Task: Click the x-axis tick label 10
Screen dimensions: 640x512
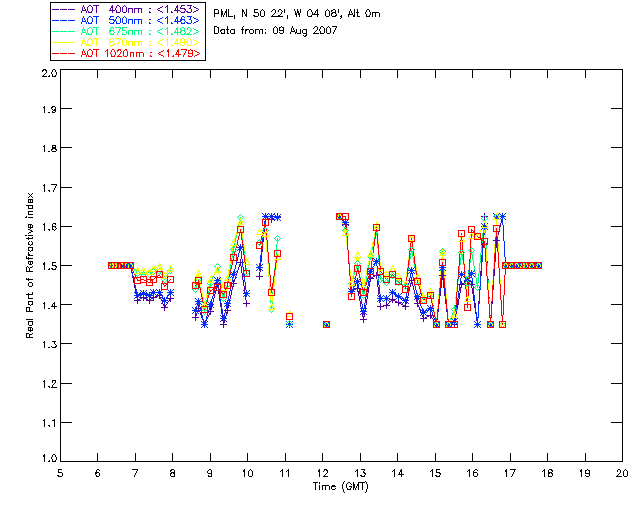Action: [247, 473]
